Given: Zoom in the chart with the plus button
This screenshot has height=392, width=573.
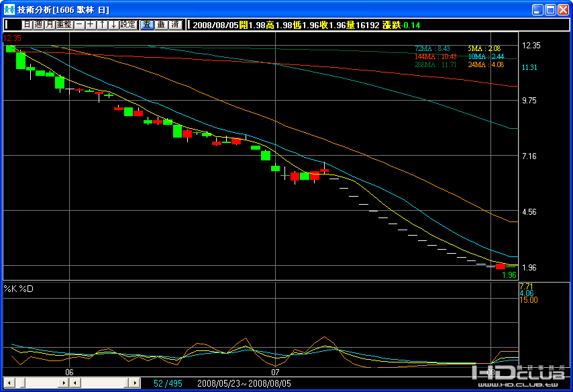Looking at the screenshot, I should [91, 25].
